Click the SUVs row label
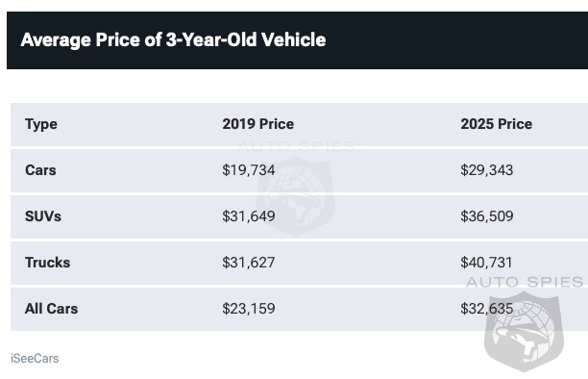 click(x=43, y=216)
